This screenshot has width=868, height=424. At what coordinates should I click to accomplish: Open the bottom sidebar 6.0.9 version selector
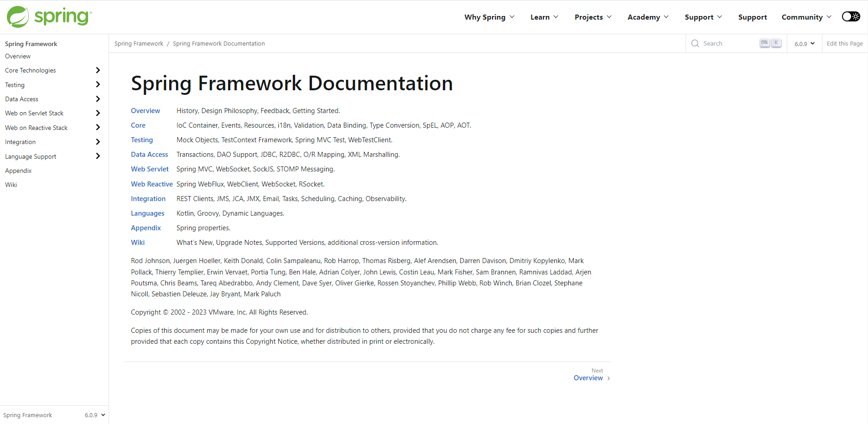pyautogui.click(x=95, y=415)
